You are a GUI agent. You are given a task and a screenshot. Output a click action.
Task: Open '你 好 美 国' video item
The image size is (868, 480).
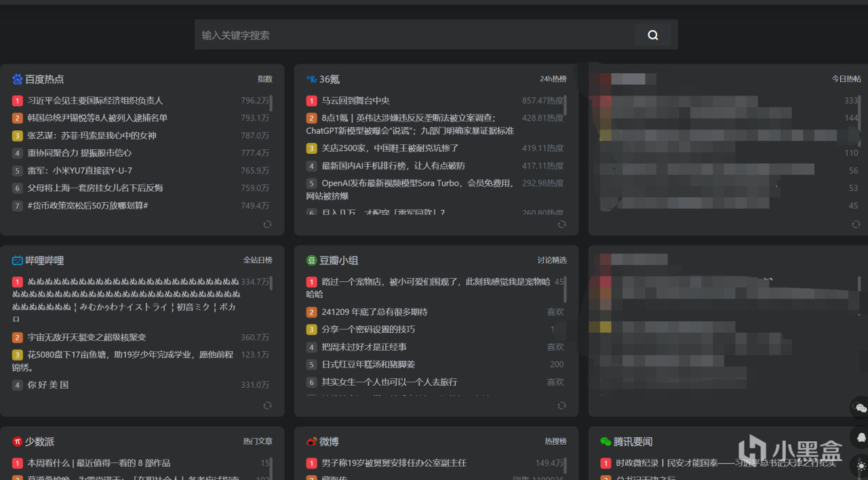[47, 384]
